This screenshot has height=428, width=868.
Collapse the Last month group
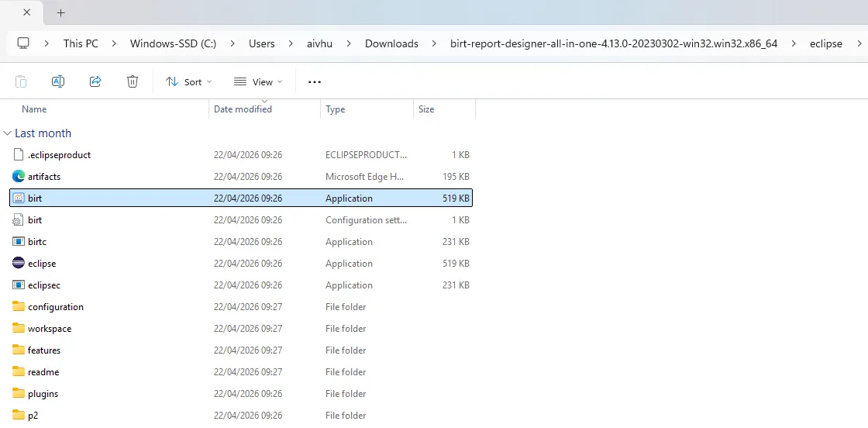(8, 133)
